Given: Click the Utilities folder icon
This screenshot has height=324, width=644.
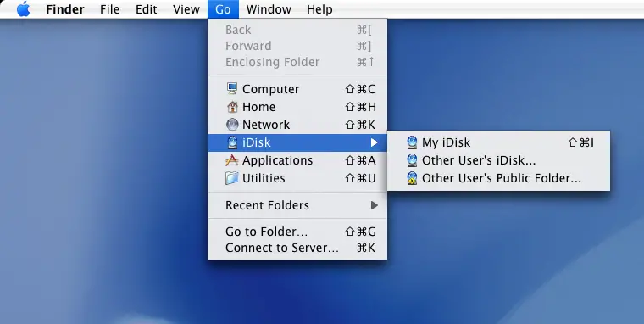Looking at the screenshot, I should 232,178.
